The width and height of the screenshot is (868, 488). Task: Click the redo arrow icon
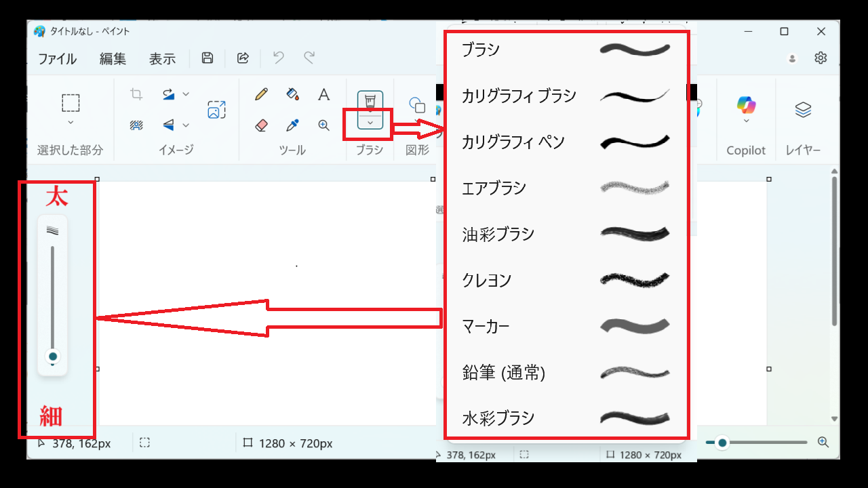tap(309, 58)
